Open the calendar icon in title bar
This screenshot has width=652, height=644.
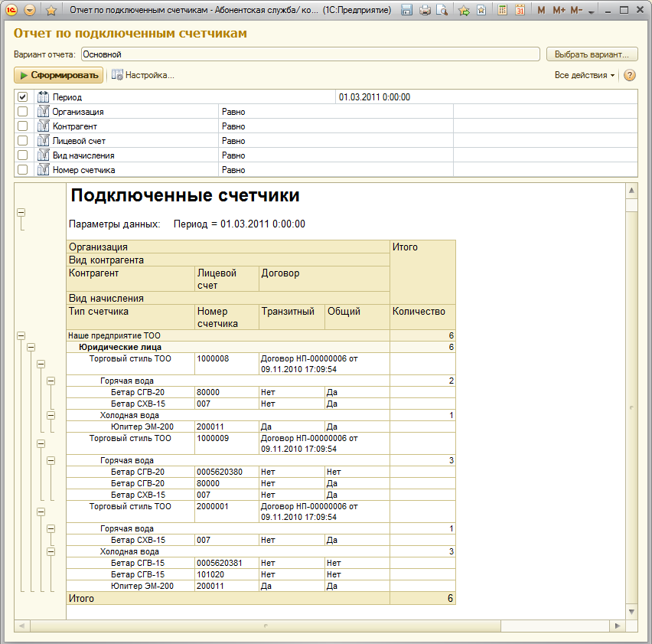[520, 10]
